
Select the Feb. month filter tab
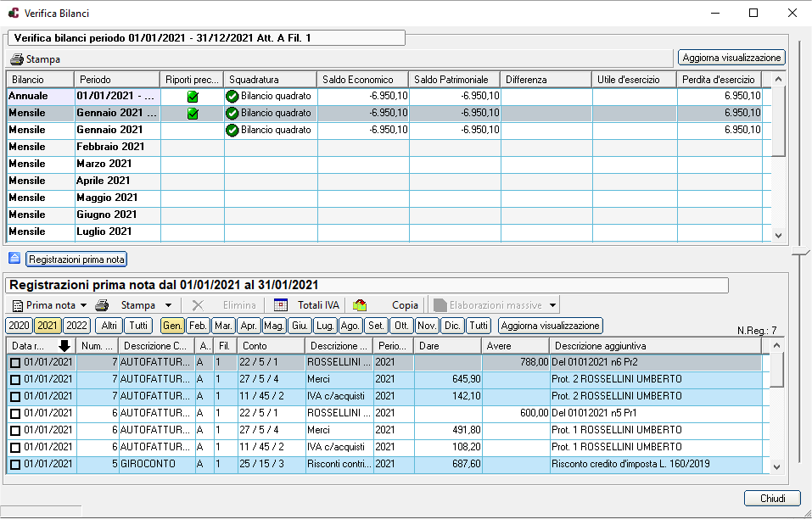(199, 326)
